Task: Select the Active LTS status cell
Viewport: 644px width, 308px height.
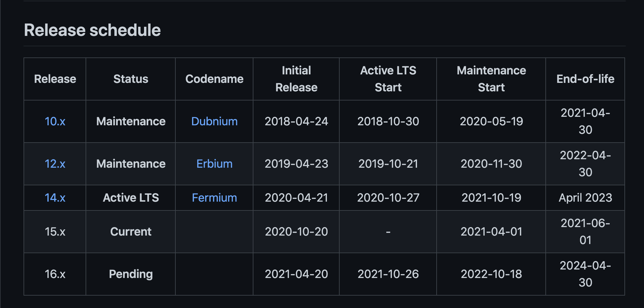Action: [131, 198]
